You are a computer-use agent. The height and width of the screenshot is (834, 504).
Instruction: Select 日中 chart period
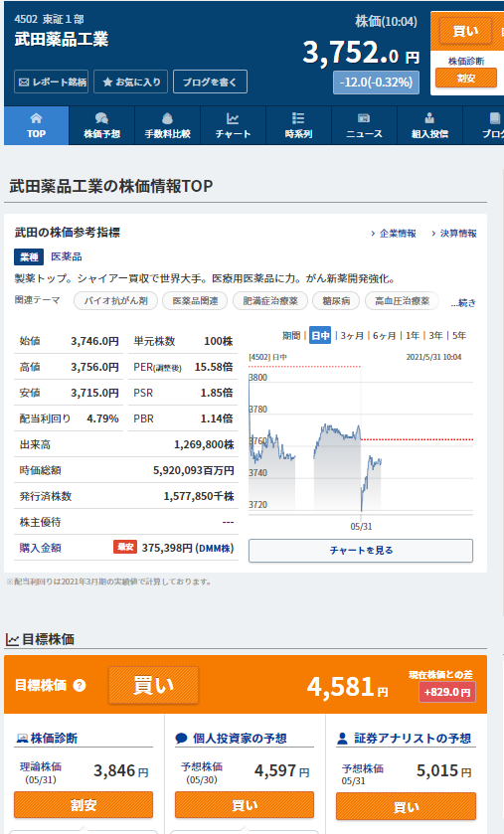coord(320,336)
